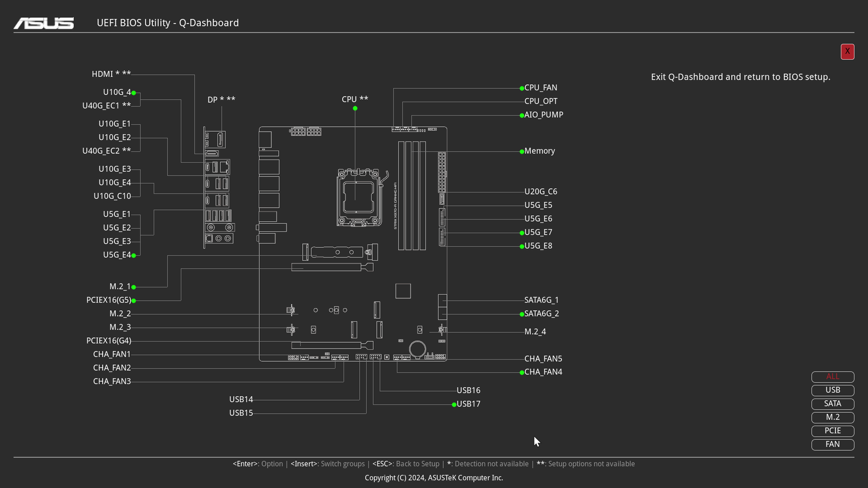
Task: Select the HDMI port label
Action: click(111, 74)
